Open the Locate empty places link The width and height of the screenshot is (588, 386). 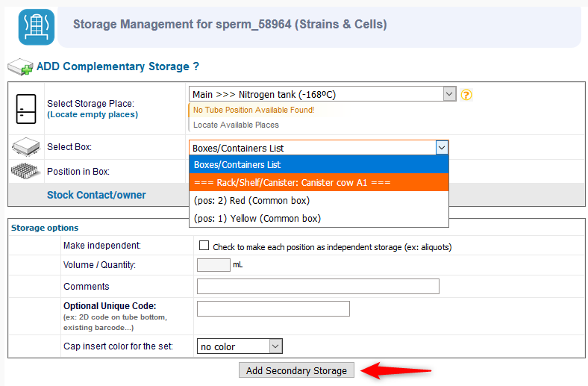point(93,114)
